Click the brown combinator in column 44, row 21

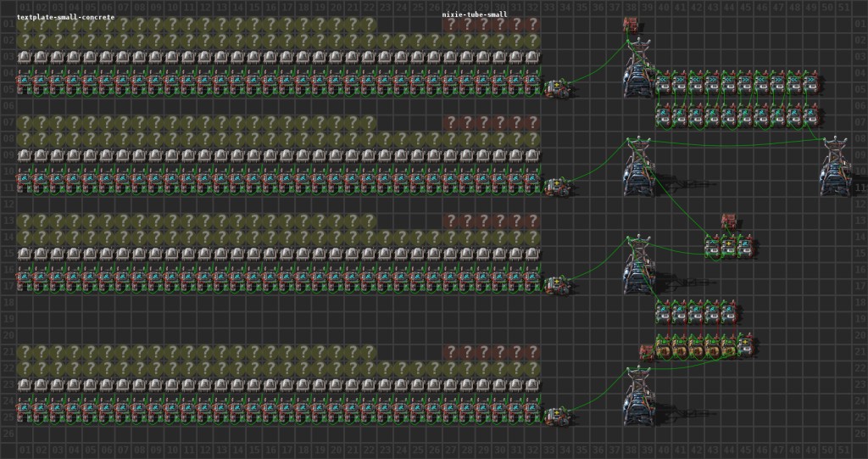(729, 344)
